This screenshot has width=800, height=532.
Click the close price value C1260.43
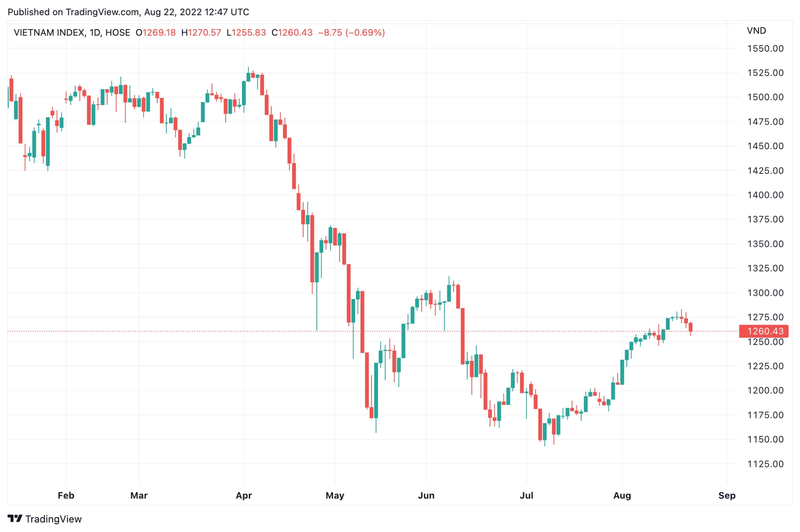click(x=292, y=32)
